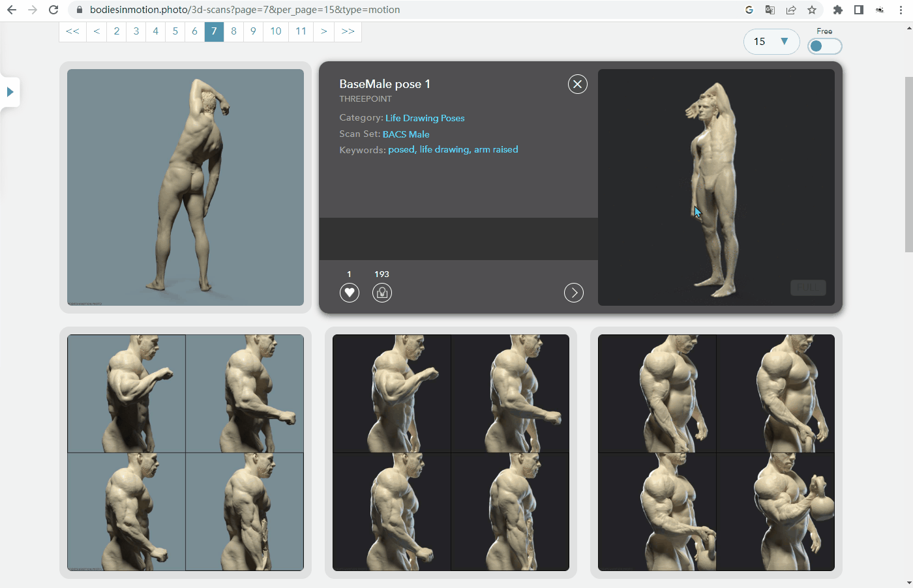Go to pagination page 10
Image resolution: width=913 pixels, height=588 pixels.
(x=276, y=31)
